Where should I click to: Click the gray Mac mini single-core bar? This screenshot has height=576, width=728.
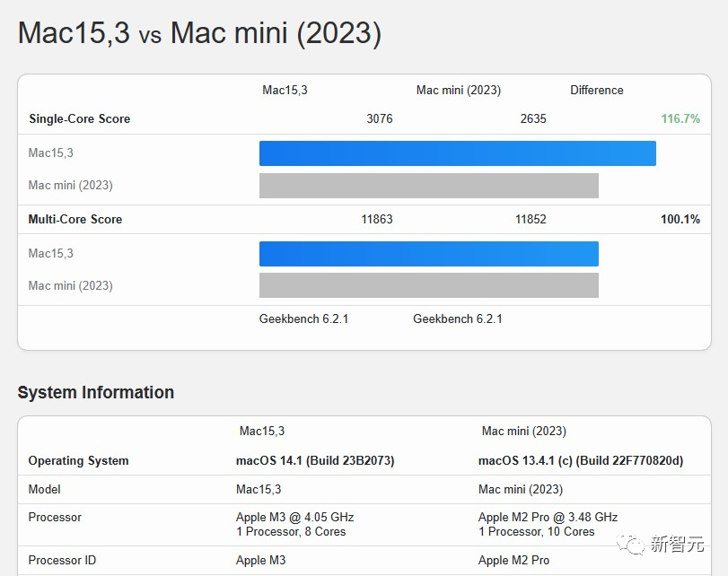point(428,186)
